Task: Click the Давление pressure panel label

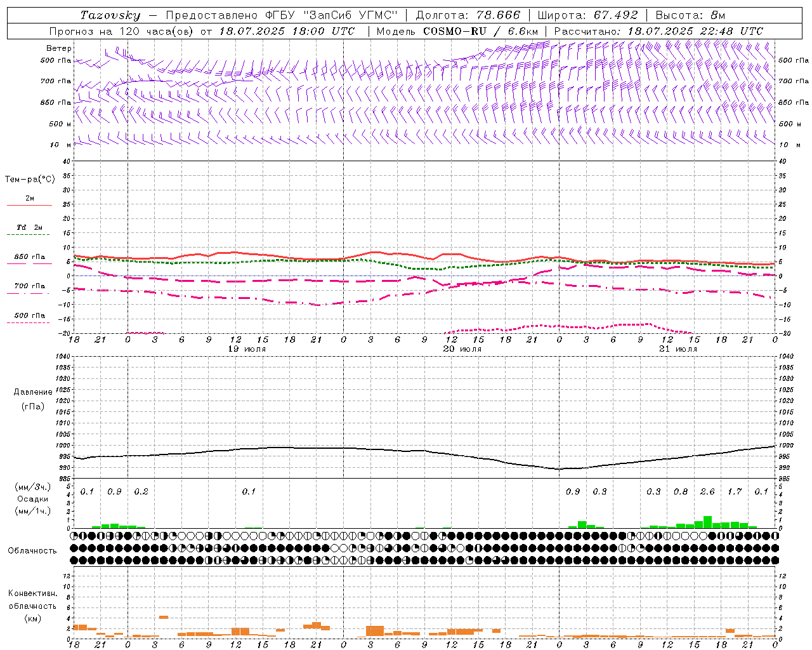Action: [x=33, y=392]
